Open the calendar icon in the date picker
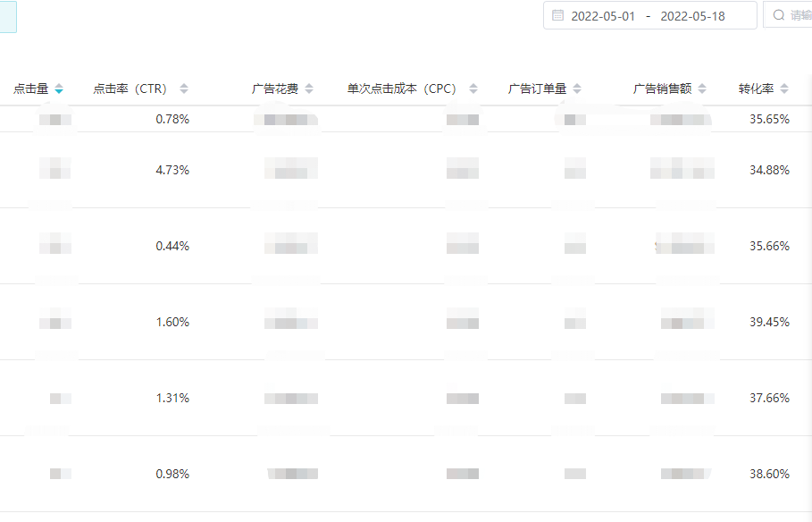Image resolution: width=812 pixels, height=522 pixels. pyautogui.click(x=559, y=15)
